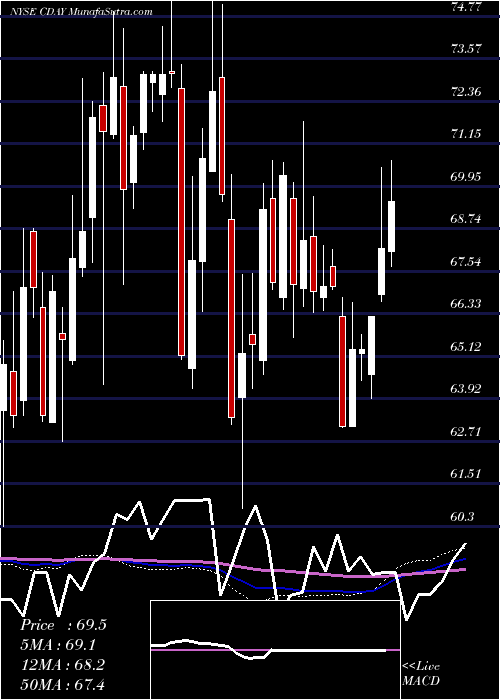Click the 69.95 price axis label
This screenshot has height=700, width=500.
[466, 177]
